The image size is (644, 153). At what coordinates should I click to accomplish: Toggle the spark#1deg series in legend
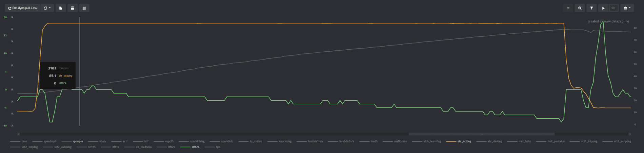coord(192,141)
